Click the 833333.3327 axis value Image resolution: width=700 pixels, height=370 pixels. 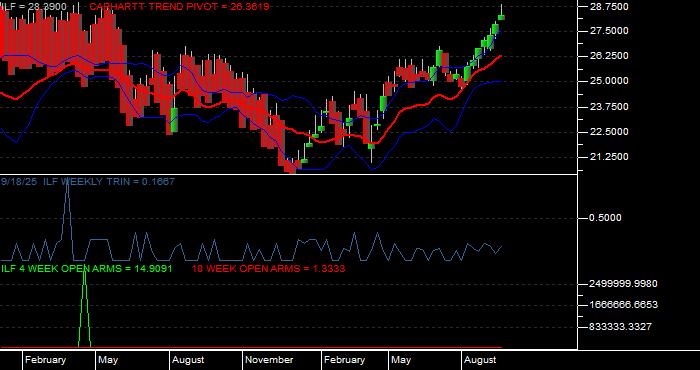tap(620, 327)
